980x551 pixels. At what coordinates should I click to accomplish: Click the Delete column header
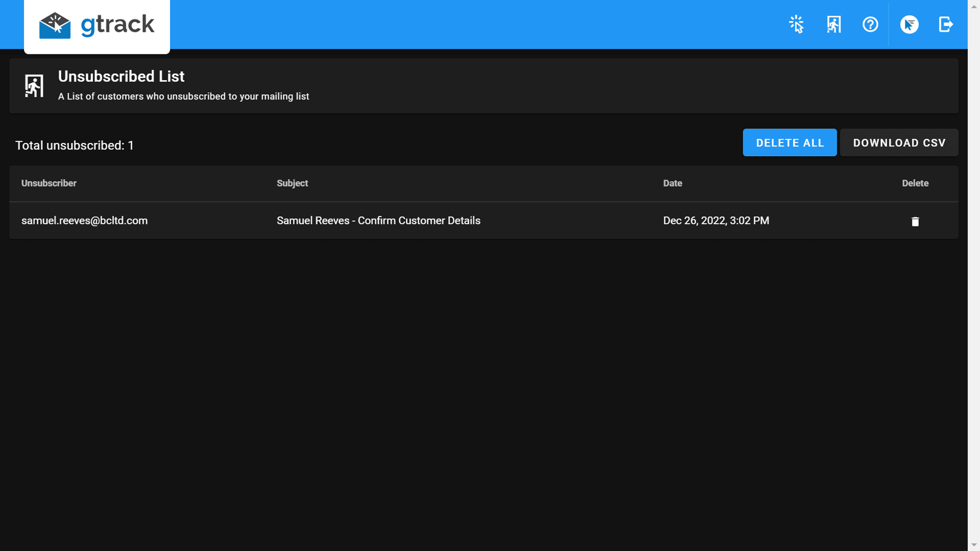pyautogui.click(x=915, y=183)
